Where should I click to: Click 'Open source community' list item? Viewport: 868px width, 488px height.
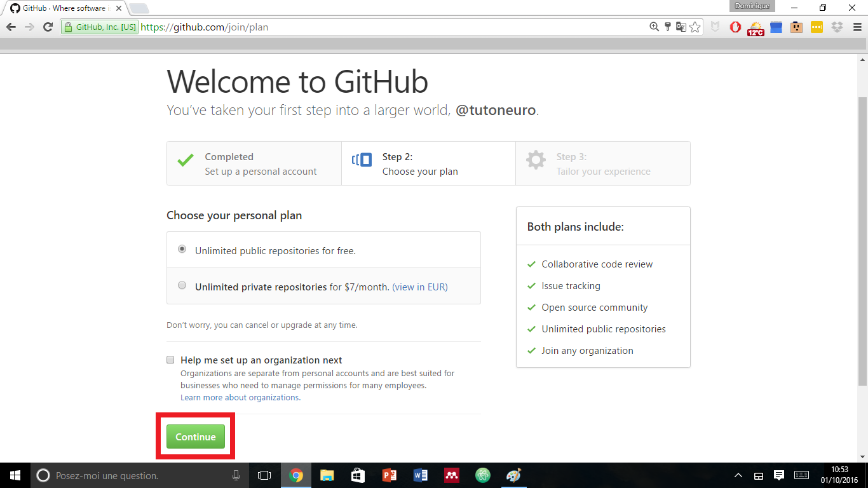(x=594, y=308)
